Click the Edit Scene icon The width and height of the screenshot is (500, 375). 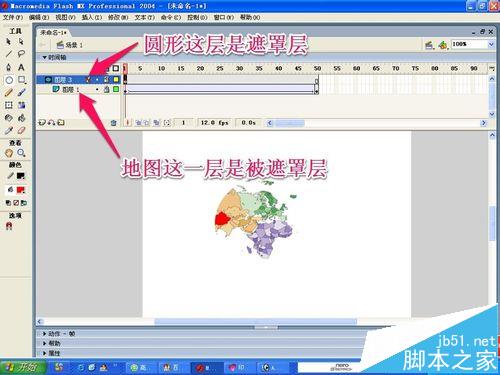click(429, 45)
